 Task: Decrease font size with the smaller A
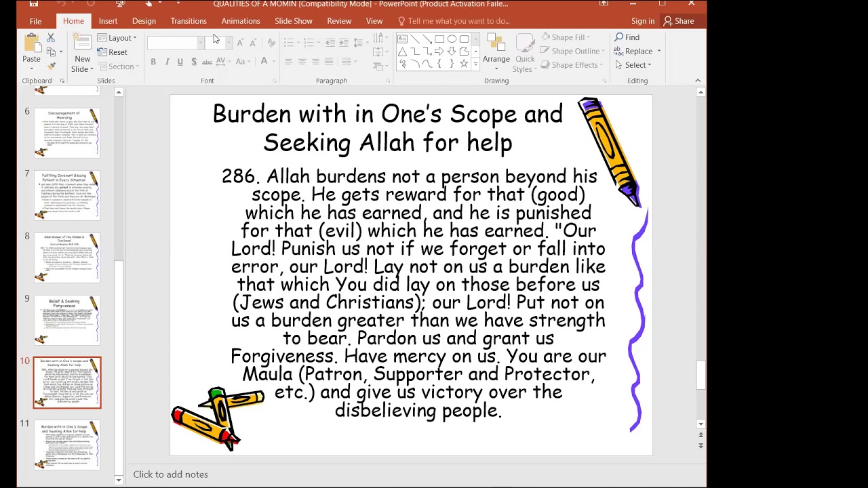coord(253,43)
